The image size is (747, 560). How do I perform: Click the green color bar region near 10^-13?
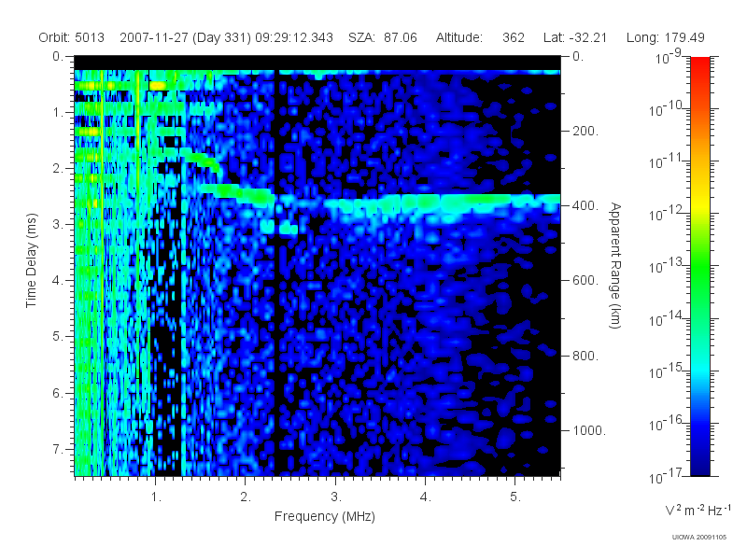click(699, 266)
